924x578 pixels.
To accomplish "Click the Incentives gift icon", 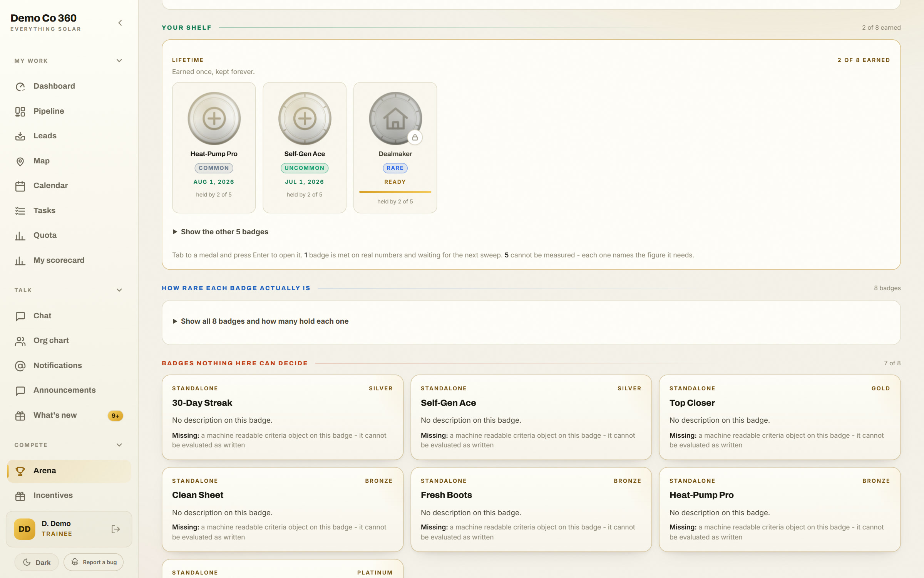I will click(x=20, y=496).
